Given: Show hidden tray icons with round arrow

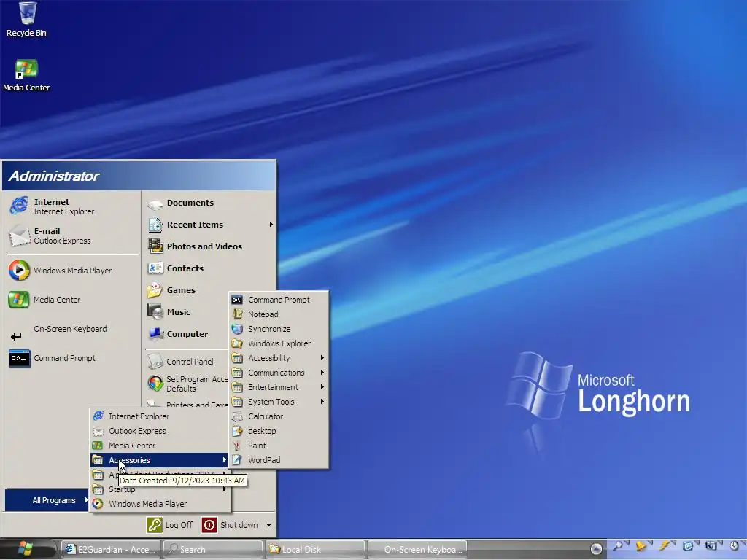Looking at the screenshot, I should (x=596, y=549).
